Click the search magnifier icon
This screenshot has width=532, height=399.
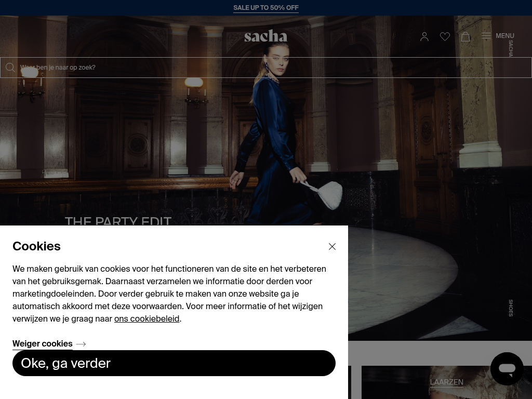(x=10, y=67)
